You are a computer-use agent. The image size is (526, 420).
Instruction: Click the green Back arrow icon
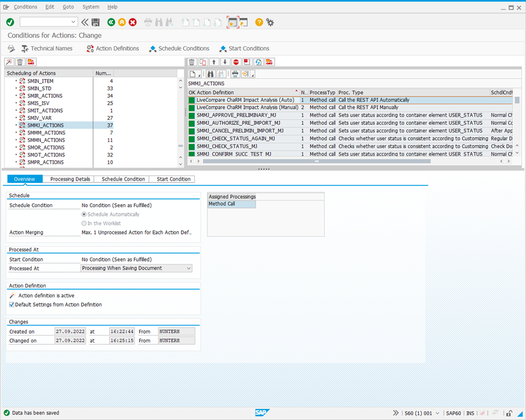(111, 22)
